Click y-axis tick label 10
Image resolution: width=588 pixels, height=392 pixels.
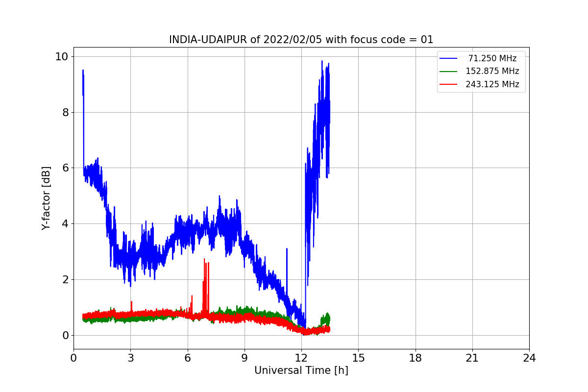click(x=62, y=56)
